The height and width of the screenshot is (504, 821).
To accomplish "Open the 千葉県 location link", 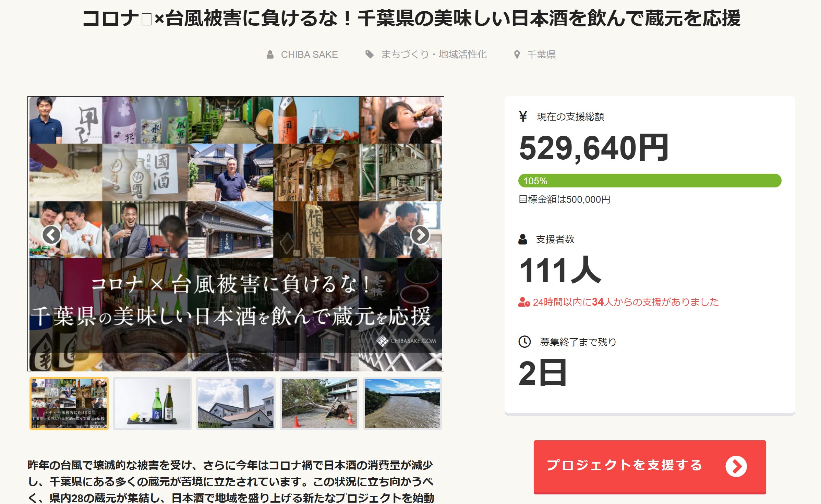I will pyautogui.click(x=541, y=54).
